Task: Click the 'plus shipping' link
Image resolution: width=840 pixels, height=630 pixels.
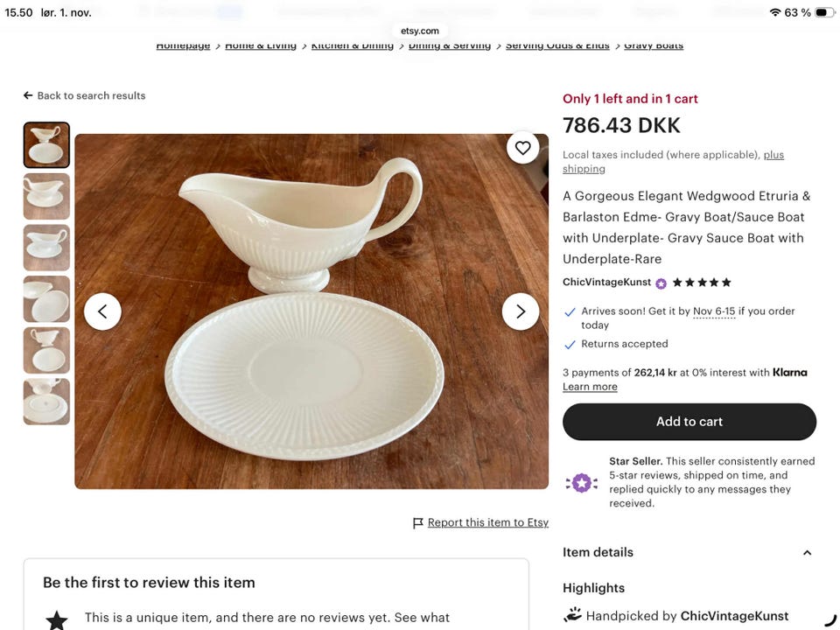Action: point(773,154)
